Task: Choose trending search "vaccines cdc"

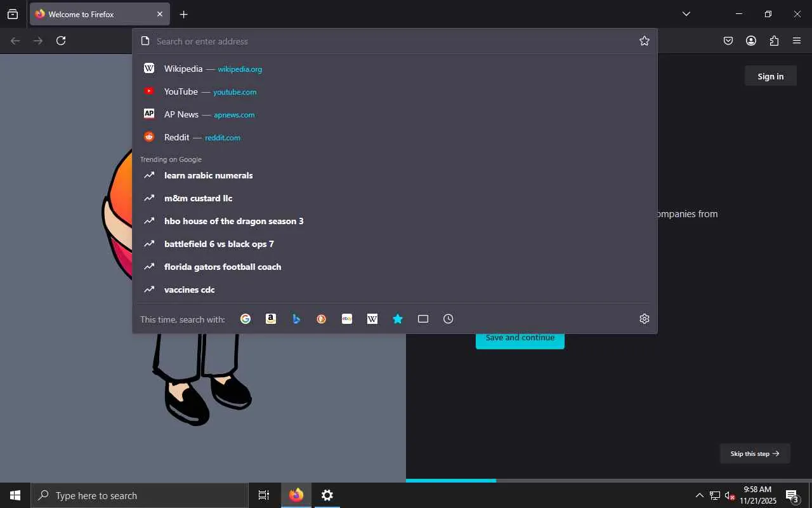Action: coord(395,290)
